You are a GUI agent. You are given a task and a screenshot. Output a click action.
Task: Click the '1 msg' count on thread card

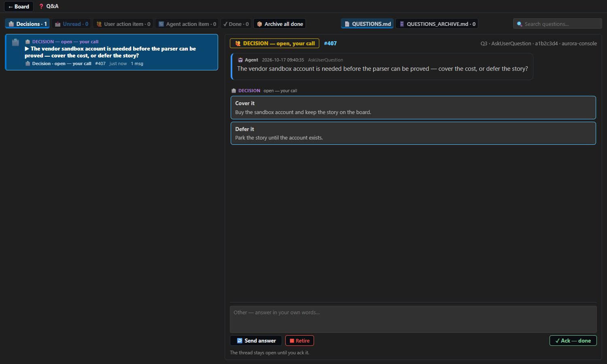click(137, 63)
